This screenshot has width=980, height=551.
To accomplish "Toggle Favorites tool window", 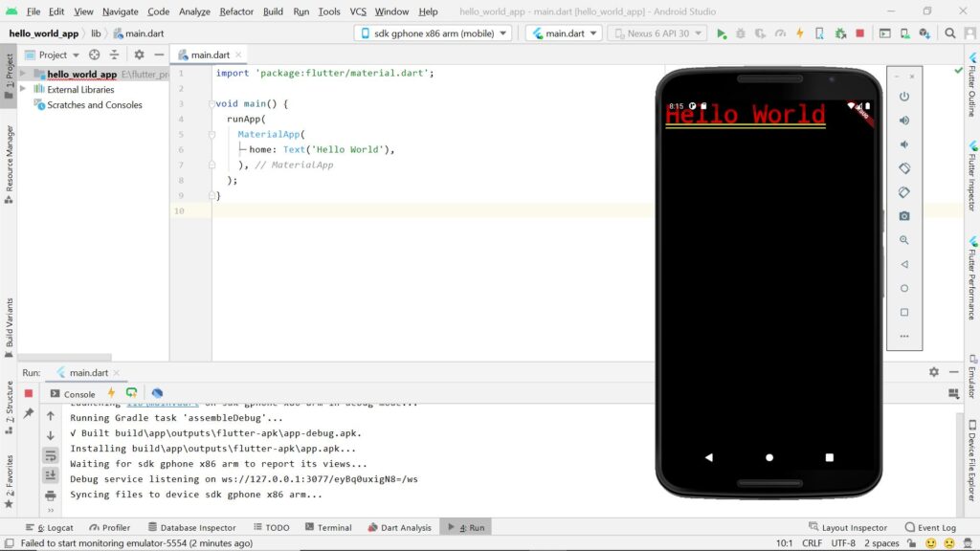I will (x=9, y=482).
